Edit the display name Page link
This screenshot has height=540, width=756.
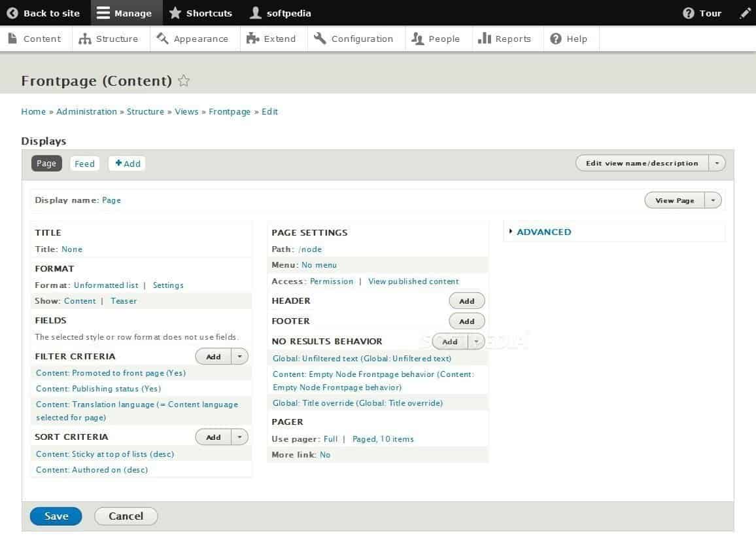pyautogui.click(x=111, y=200)
